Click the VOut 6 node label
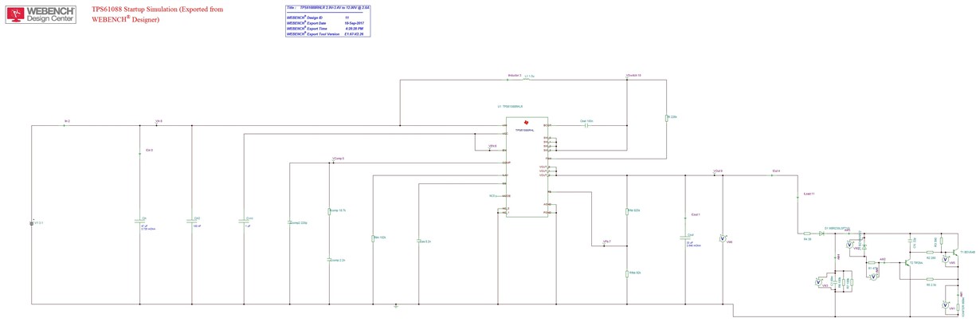980x322 pixels. coord(718,171)
